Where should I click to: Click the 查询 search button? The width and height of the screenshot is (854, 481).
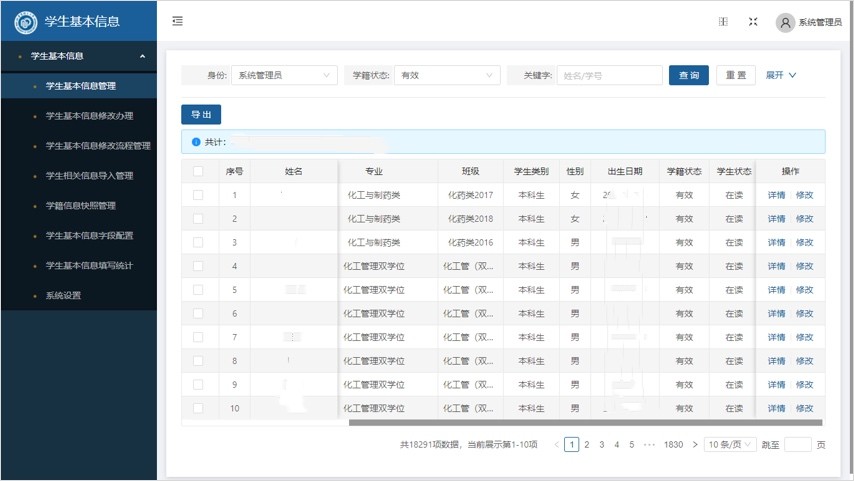[x=689, y=75]
